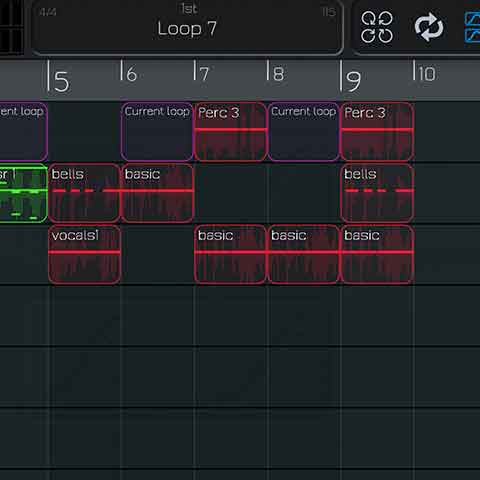Select the vocals1 clip
480x480 pixels.
[84, 255]
